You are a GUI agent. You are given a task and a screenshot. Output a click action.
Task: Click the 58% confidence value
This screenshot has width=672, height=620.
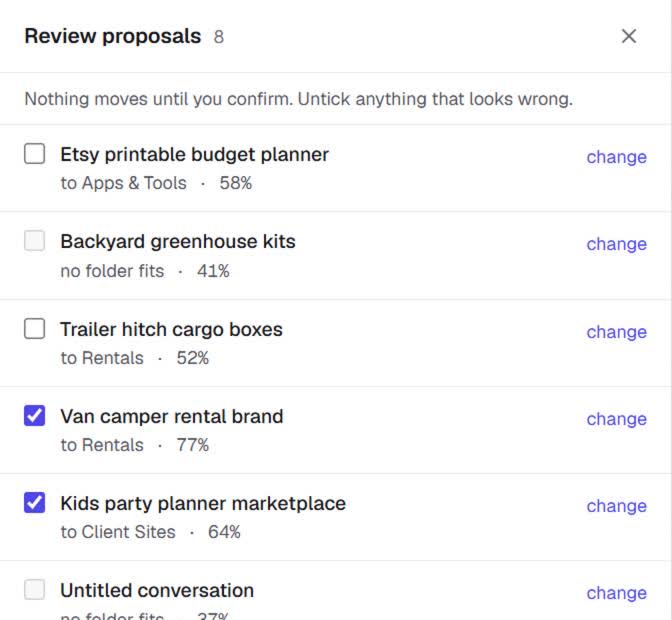(x=236, y=183)
